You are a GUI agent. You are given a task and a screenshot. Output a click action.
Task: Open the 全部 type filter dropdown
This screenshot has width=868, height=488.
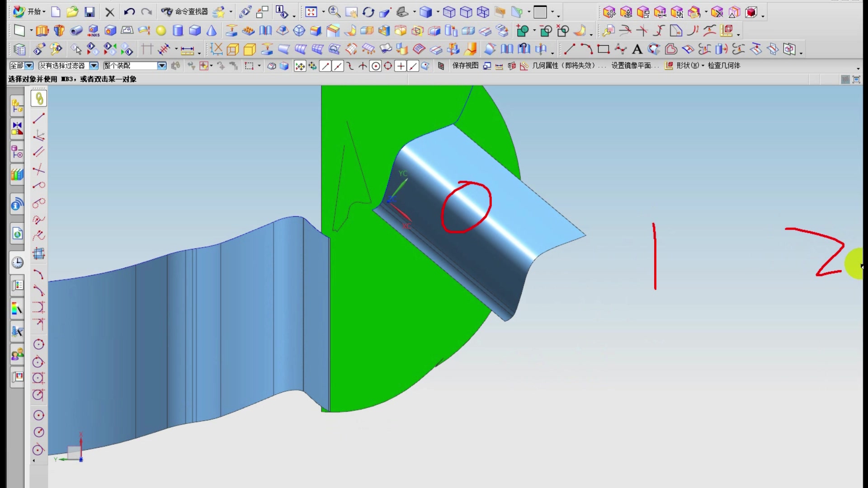29,66
